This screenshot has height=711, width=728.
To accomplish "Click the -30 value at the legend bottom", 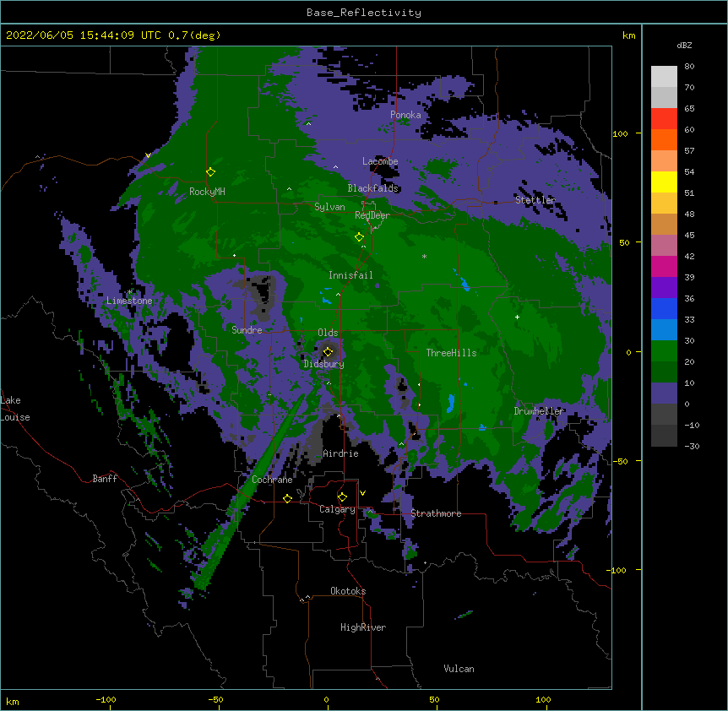I will pos(692,446).
